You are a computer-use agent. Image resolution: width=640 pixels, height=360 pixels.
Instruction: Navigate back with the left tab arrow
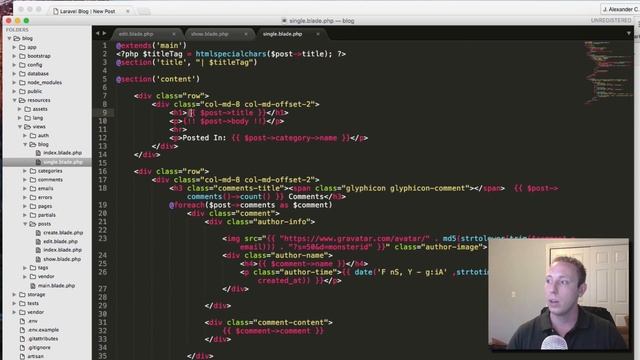pyautogui.click(x=97, y=33)
